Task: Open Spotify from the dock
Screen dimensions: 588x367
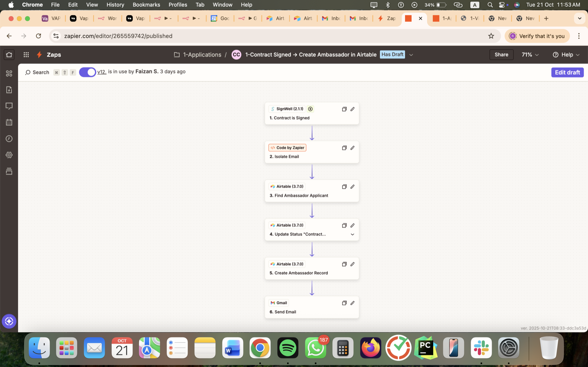Action: [x=288, y=348]
